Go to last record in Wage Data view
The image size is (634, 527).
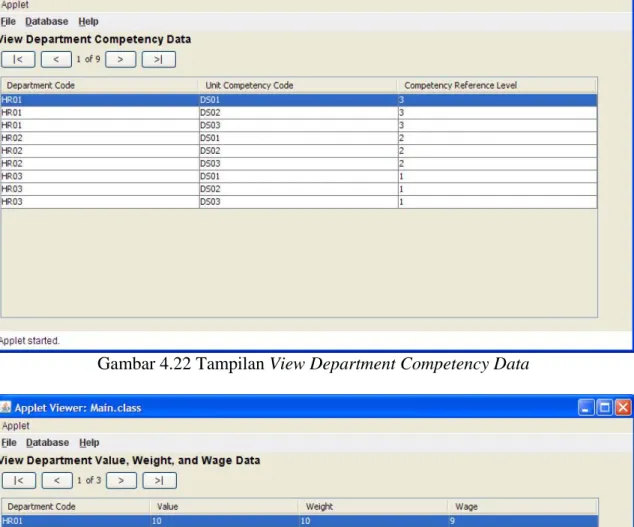(159, 480)
